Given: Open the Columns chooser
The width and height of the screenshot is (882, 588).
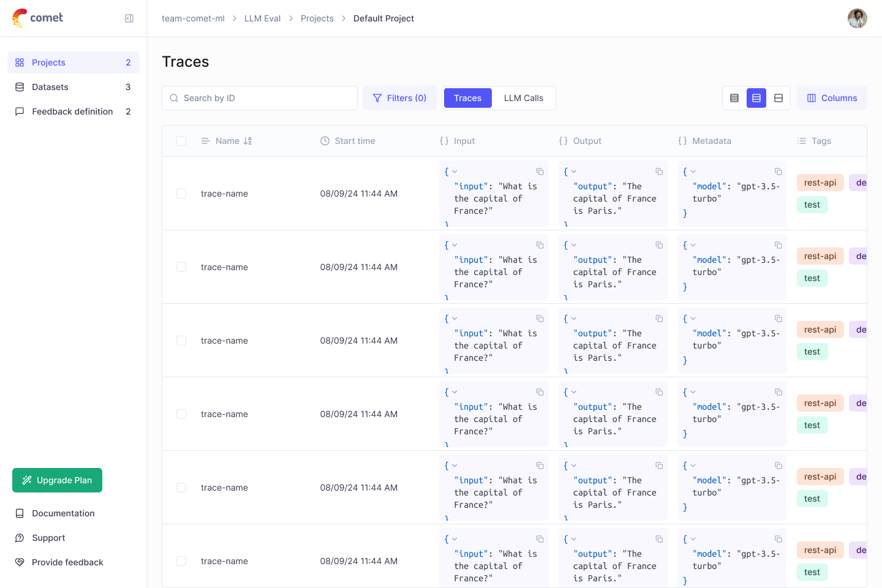Looking at the screenshot, I should (x=832, y=98).
